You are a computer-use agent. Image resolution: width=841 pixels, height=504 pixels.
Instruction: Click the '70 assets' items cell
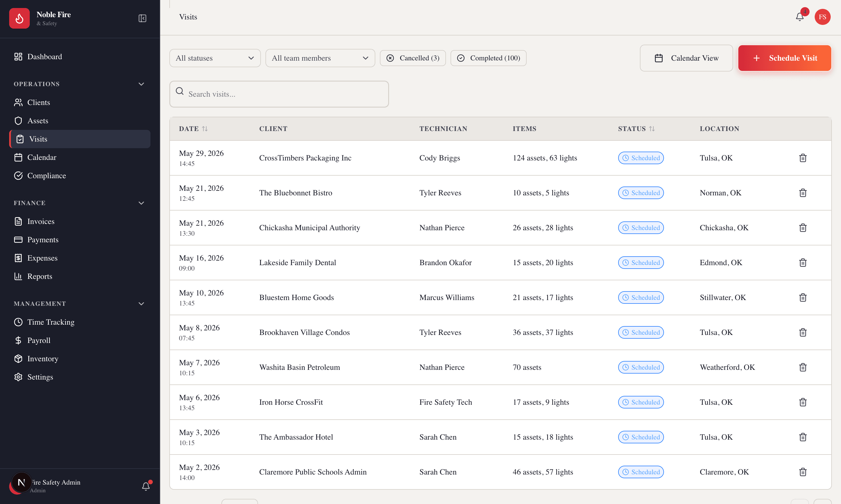527,368
